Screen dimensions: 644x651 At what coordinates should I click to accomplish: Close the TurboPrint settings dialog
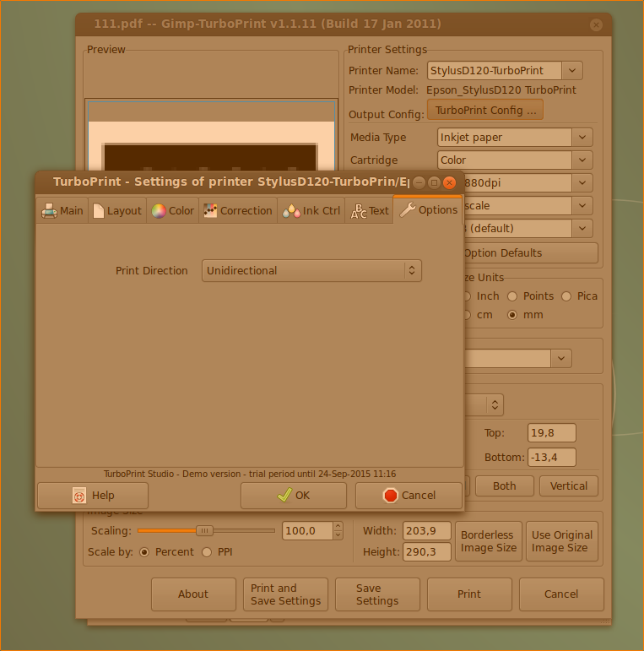[x=449, y=182]
